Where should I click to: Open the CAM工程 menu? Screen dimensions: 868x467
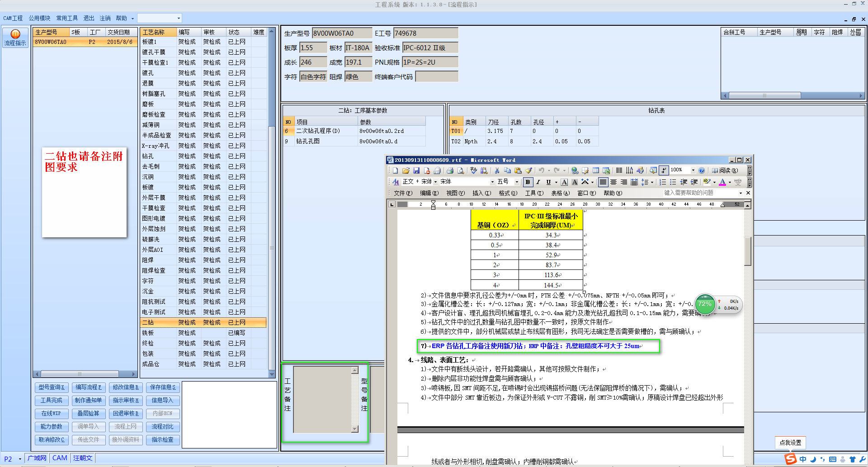[13, 18]
